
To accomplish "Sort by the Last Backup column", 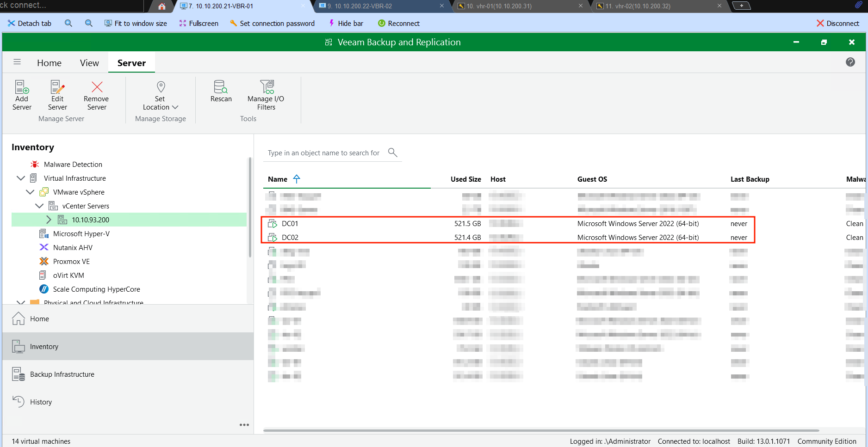I will [750, 179].
